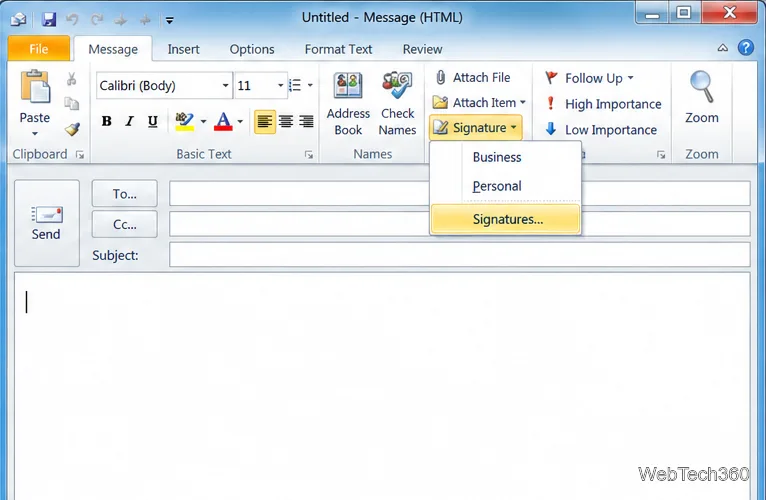This screenshot has height=500, width=766.
Task: Click the Cut scissors icon
Action: [x=72, y=79]
